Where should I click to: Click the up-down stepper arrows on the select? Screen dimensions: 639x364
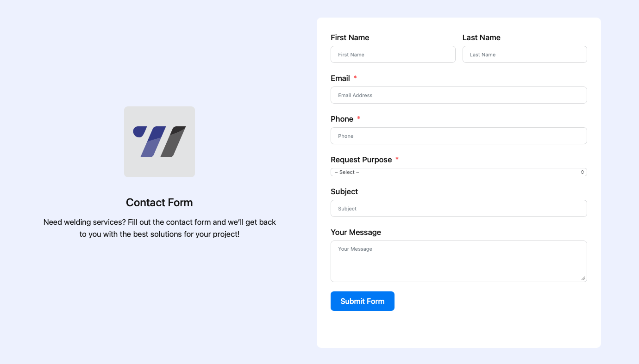pos(582,172)
